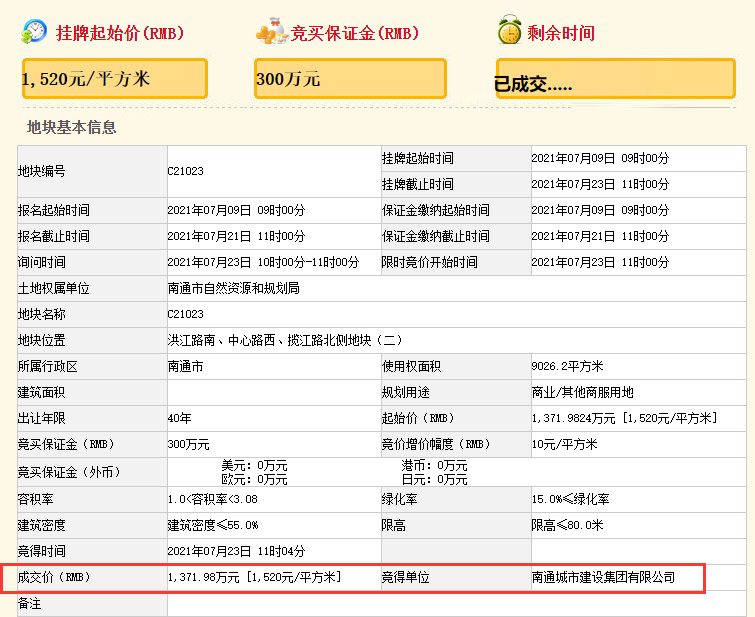Click the 1,520元/平方米 price box
755x617 pixels.
tap(115, 79)
